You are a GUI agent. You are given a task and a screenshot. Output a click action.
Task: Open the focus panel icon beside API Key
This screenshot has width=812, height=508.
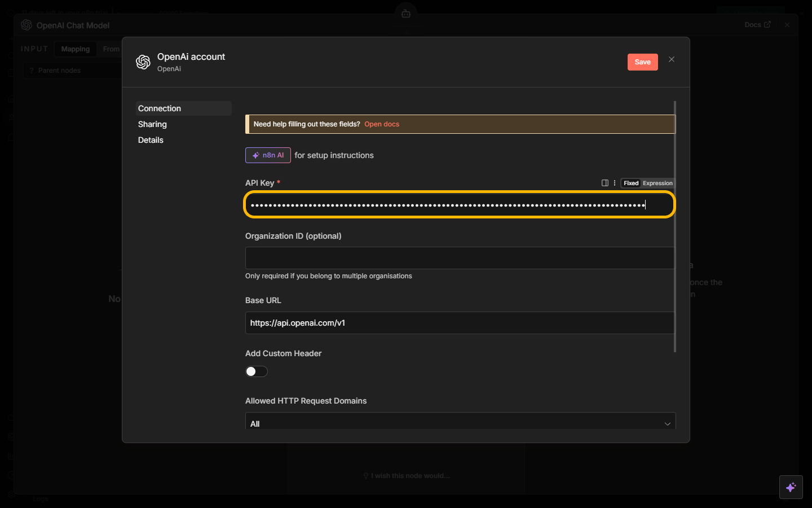click(x=604, y=183)
